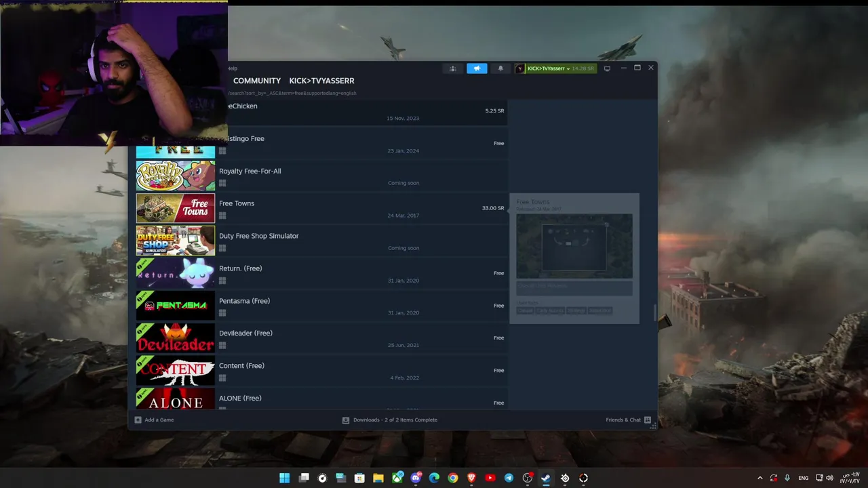Image resolution: width=868 pixels, height=488 pixels.
Task: Select the Content (Free) title text
Action: (241, 366)
